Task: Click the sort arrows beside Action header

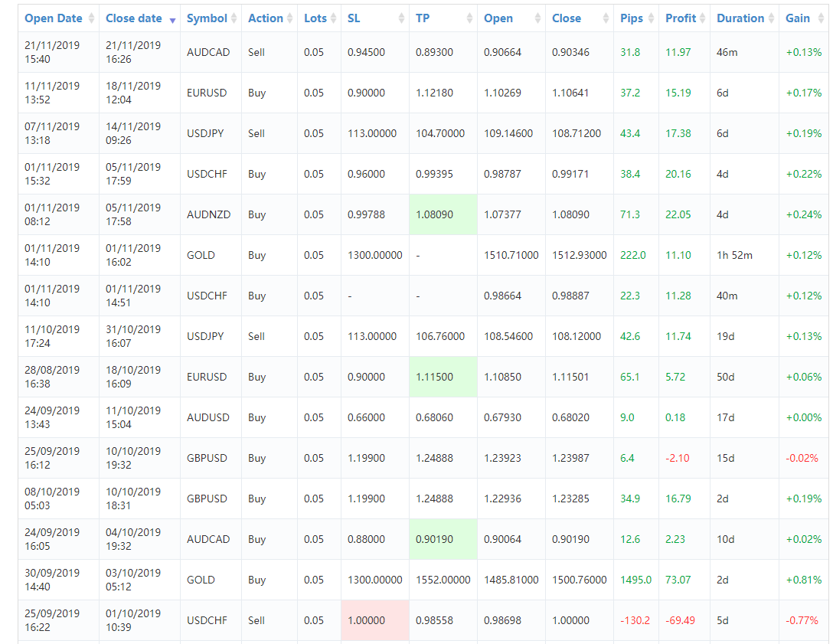Action: pos(290,18)
